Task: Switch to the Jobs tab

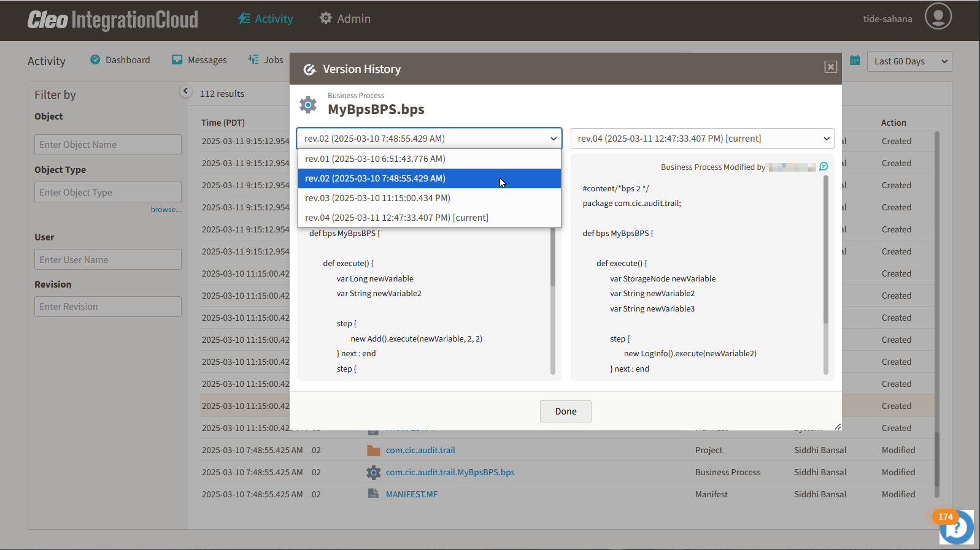Action: tap(266, 59)
